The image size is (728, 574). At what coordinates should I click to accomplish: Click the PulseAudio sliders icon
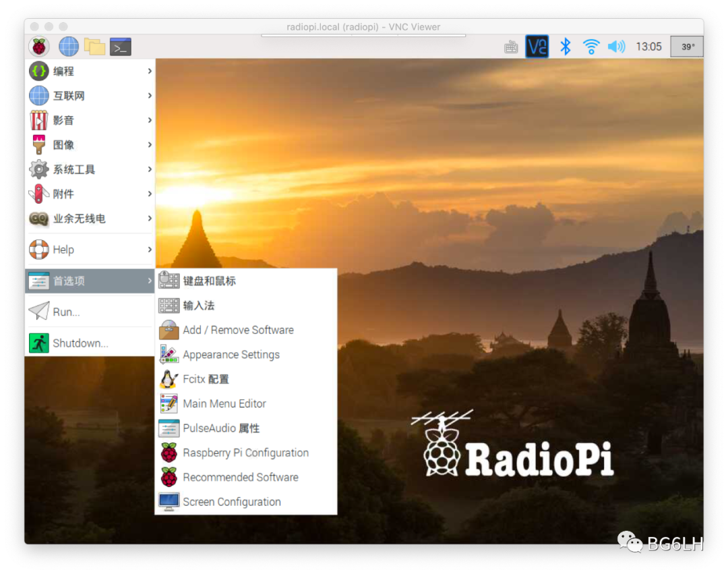tap(169, 428)
